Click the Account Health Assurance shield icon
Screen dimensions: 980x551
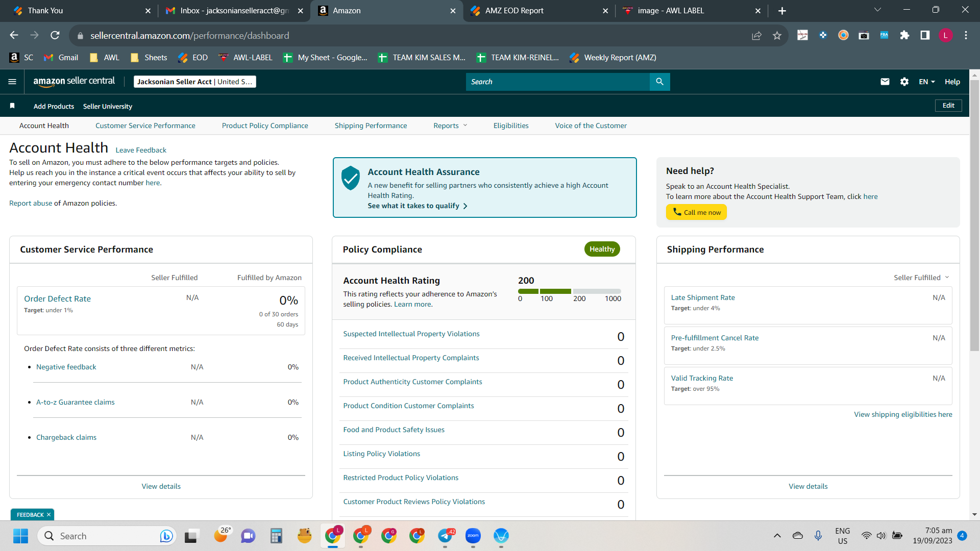click(x=351, y=178)
